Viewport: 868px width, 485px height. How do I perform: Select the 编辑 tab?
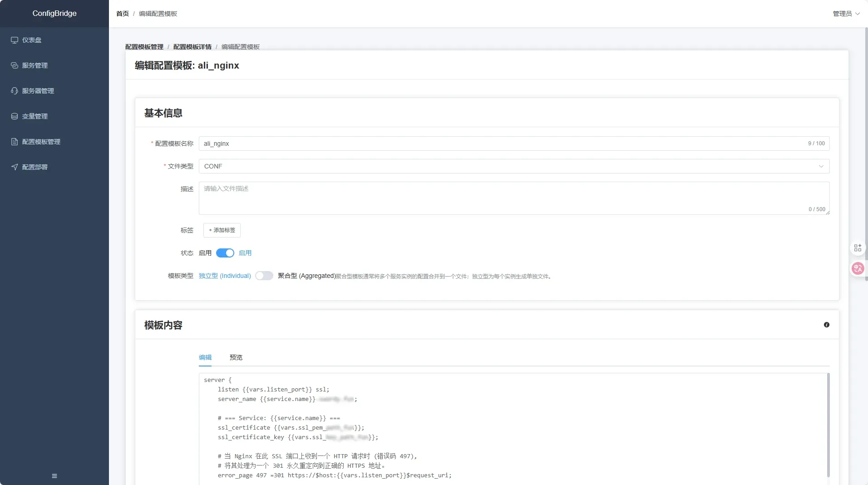tap(205, 357)
